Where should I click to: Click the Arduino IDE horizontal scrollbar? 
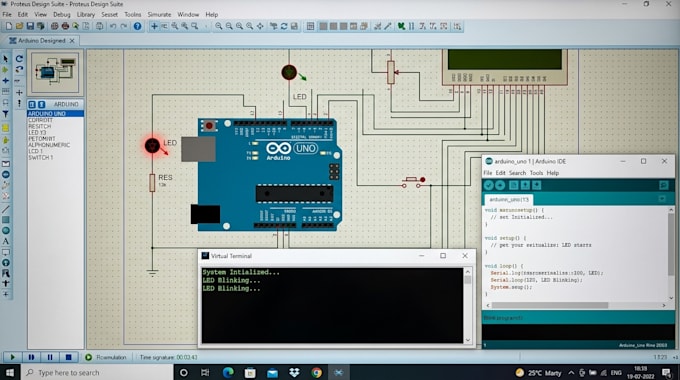[x=549, y=305]
